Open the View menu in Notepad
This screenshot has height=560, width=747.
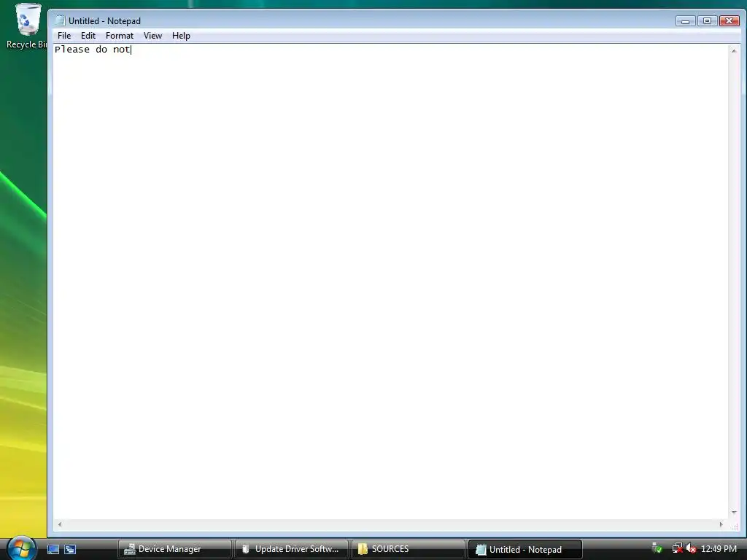click(152, 36)
